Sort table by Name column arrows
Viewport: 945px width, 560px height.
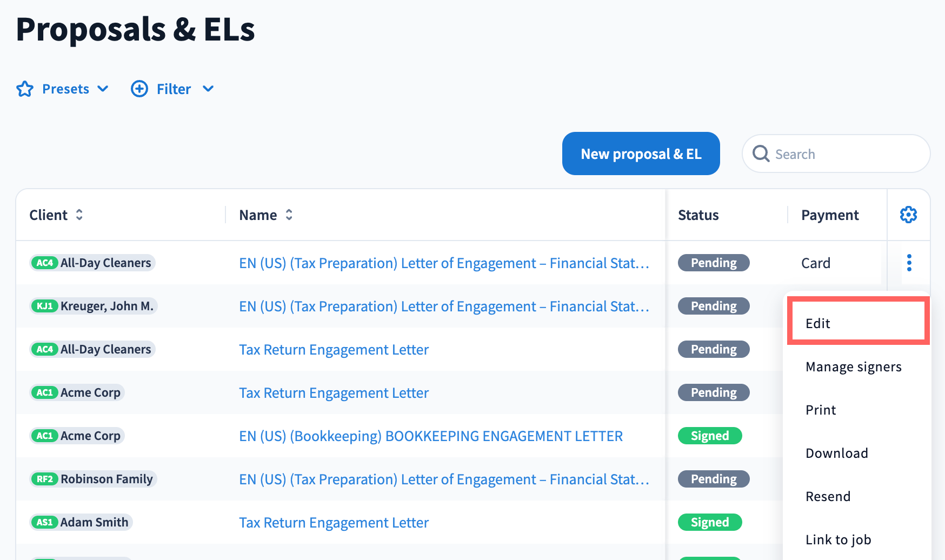click(289, 215)
